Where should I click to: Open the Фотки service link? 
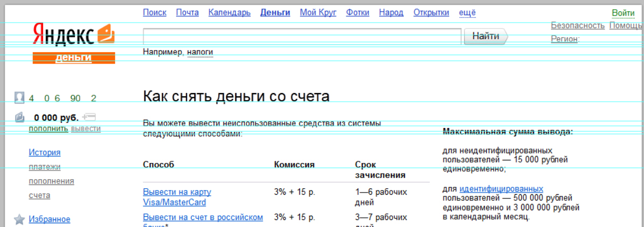[358, 13]
